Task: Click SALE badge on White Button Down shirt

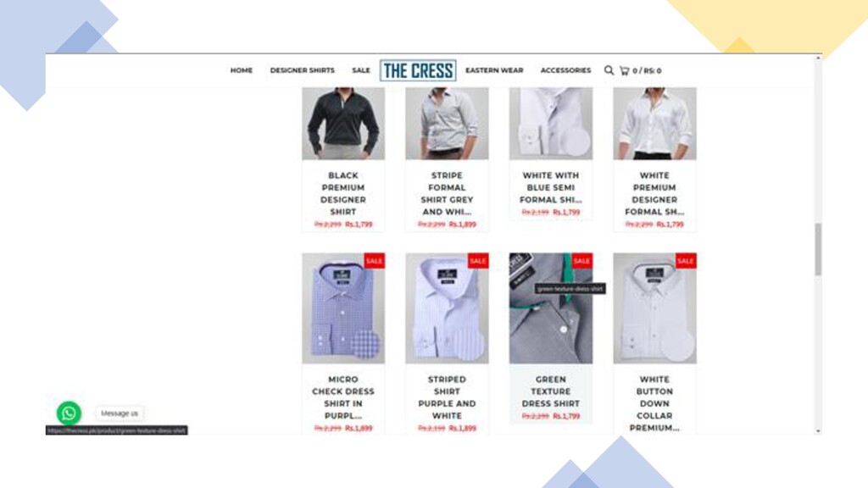Action: coord(685,261)
